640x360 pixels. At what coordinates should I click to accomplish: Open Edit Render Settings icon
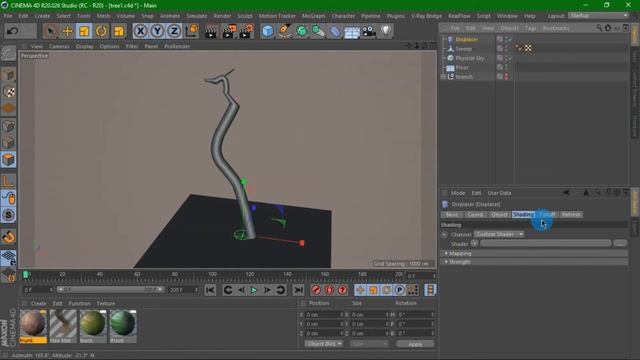pos(246,31)
